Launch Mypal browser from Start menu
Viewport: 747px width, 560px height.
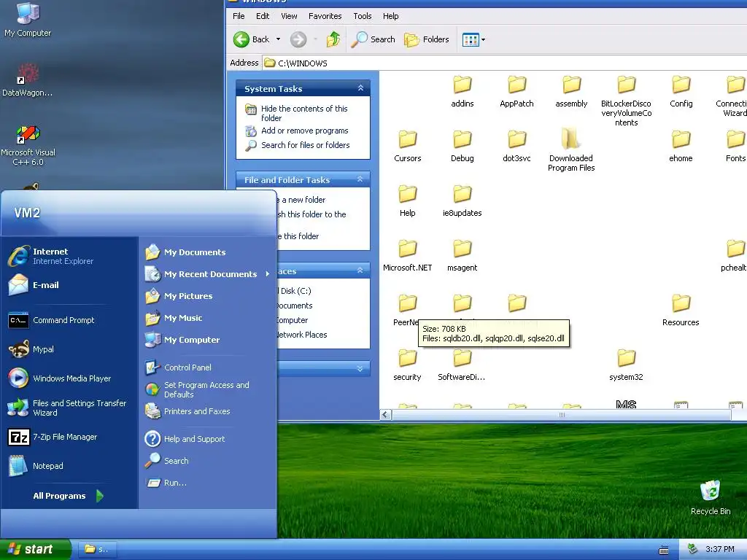point(31,349)
